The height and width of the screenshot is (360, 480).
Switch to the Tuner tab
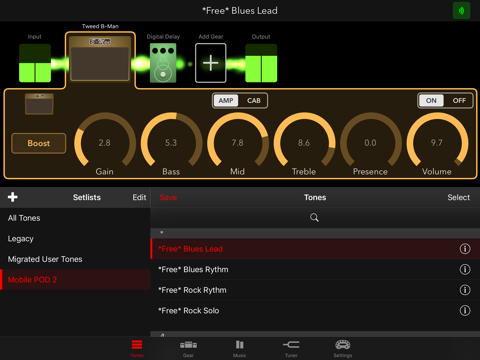[291, 348]
